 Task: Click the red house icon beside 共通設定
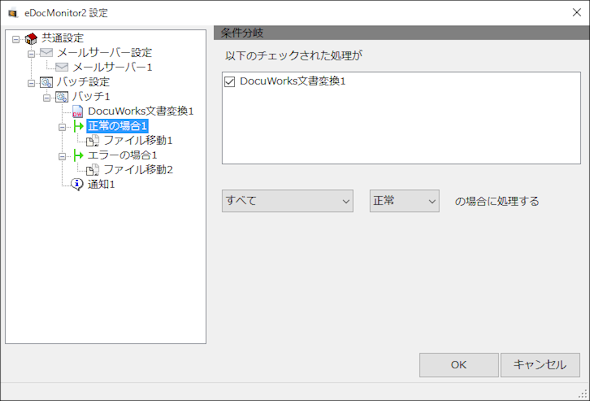click(x=31, y=38)
